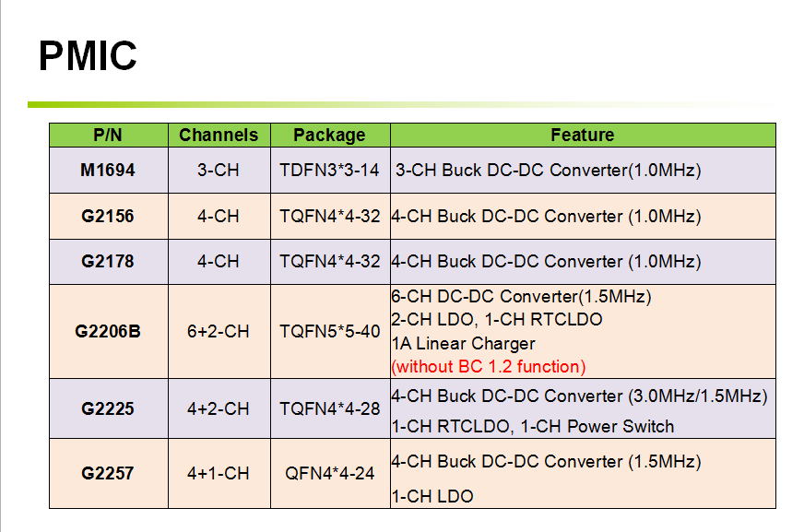Click the Package column header
The width and height of the screenshot is (804, 532).
click(x=330, y=135)
